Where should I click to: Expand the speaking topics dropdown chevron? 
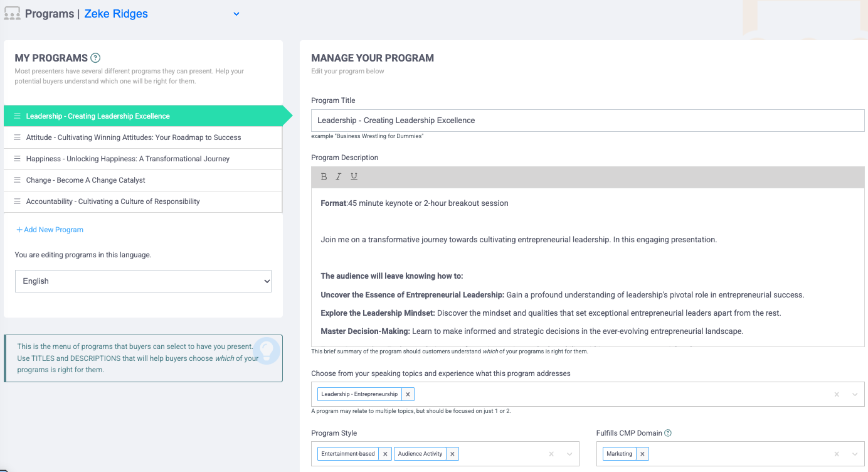click(x=854, y=394)
